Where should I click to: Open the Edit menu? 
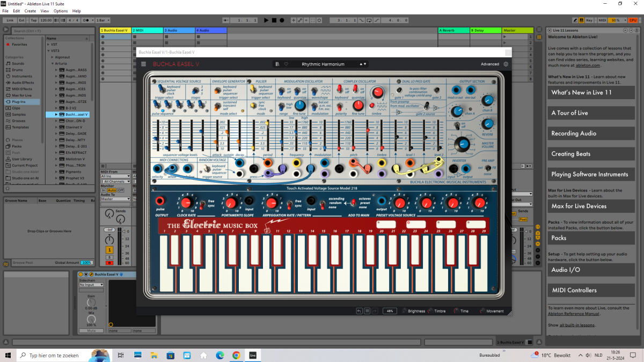pyautogui.click(x=17, y=11)
